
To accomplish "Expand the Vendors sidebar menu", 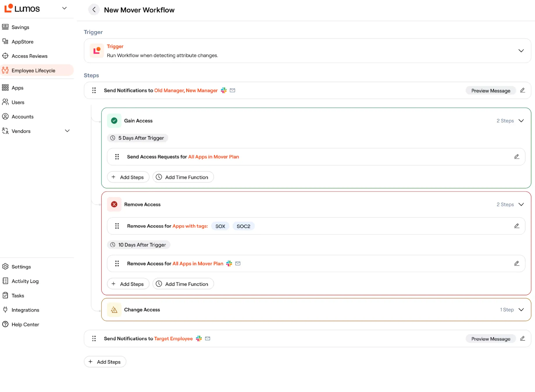I will click(67, 131).
